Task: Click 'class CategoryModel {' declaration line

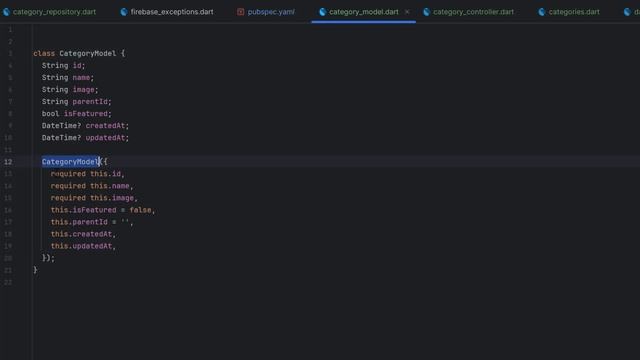Action: click(x=79, y=53)
